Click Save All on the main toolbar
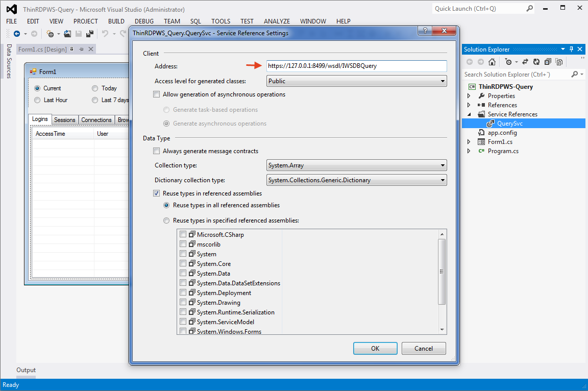 click(89, 34)
